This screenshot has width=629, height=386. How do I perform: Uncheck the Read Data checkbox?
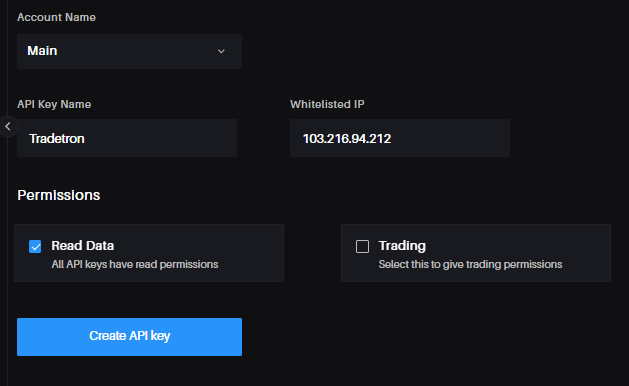(x=35, y=246)
